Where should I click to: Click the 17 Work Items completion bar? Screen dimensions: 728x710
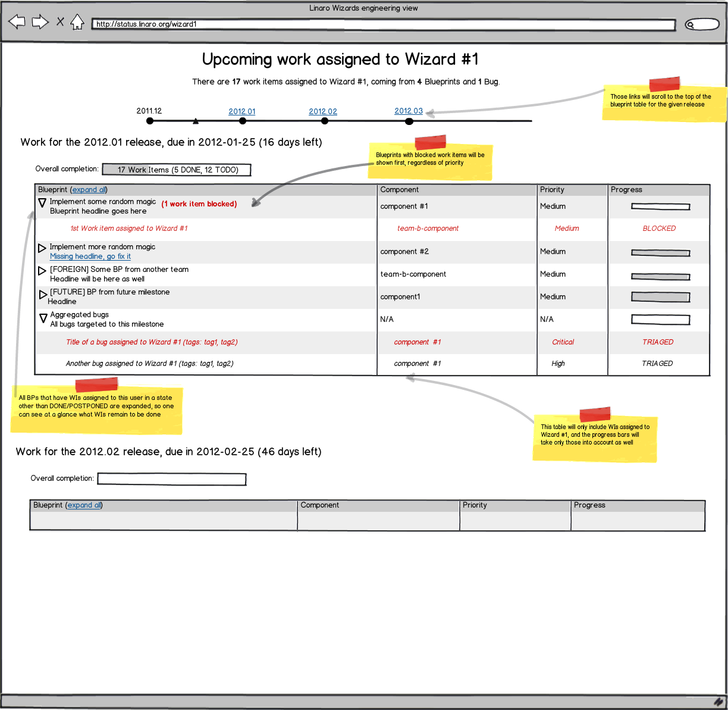click(x=177, y=170)
